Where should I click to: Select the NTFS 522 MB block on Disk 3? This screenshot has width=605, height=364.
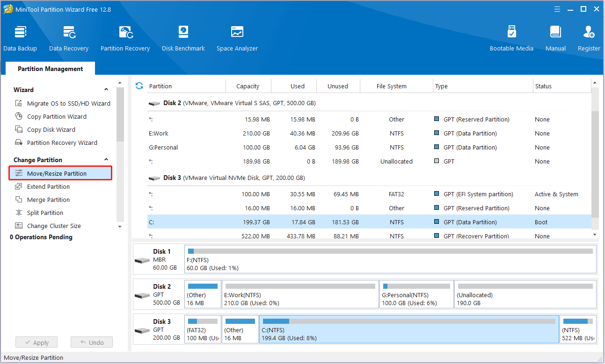(x=578, y=329)
